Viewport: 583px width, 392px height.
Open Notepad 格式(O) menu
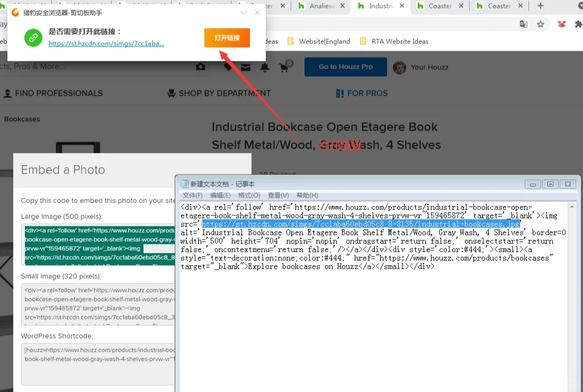pos(249,195)
